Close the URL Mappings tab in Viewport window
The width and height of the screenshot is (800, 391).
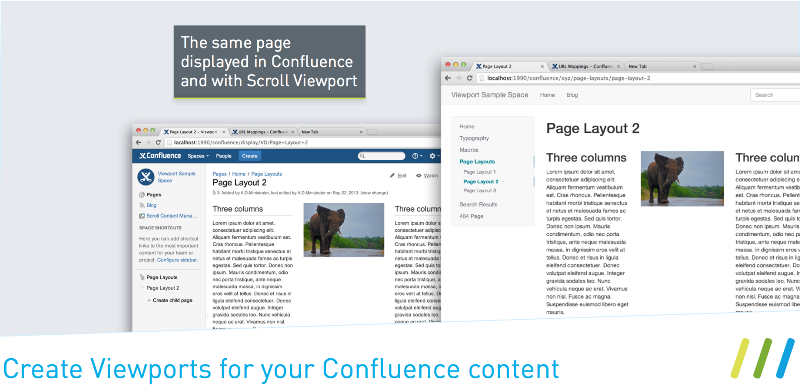[618, 66]
